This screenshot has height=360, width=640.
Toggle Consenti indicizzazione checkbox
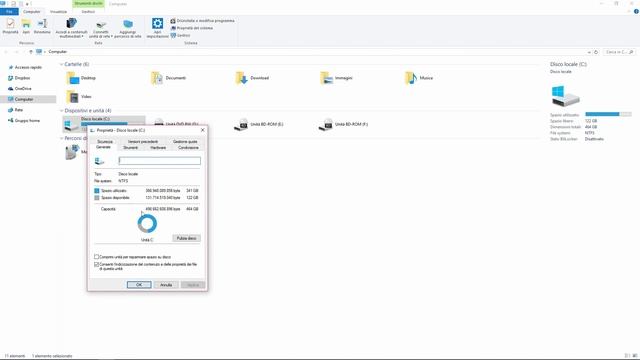[97, 264]
